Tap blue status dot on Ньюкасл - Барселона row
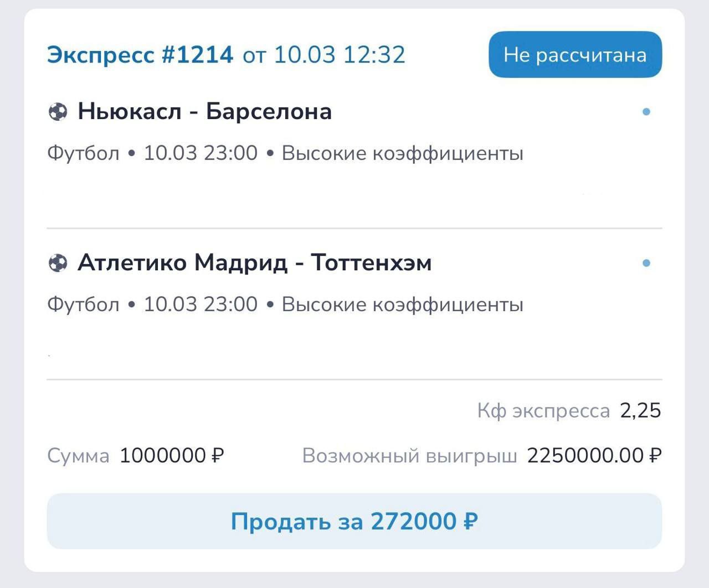The height and width of the screenshot is (588, 709). 646,112
